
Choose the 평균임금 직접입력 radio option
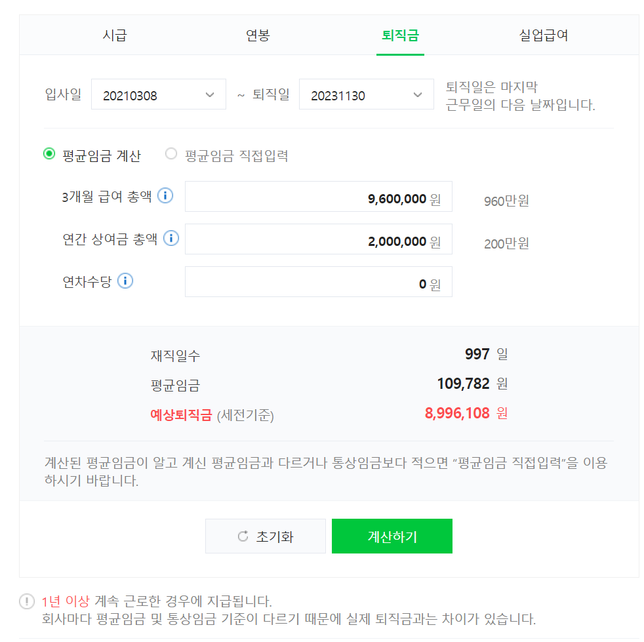tap(171, 154)
